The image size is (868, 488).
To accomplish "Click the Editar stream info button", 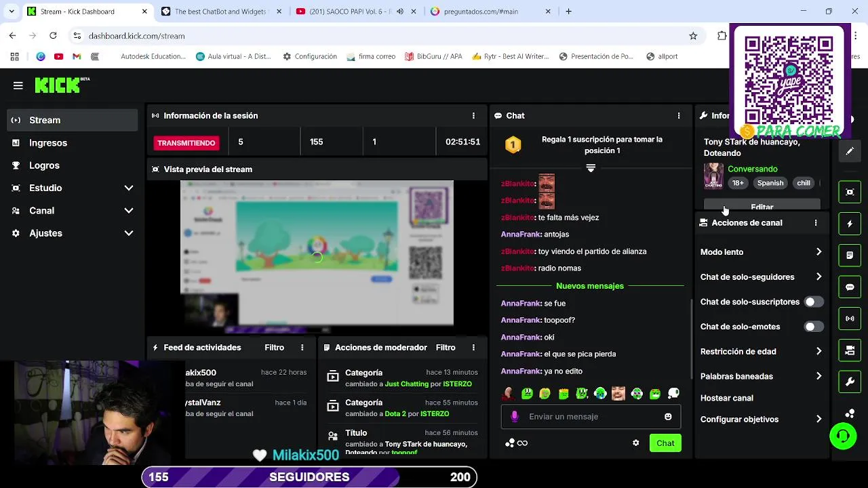I will pos(762,205).
